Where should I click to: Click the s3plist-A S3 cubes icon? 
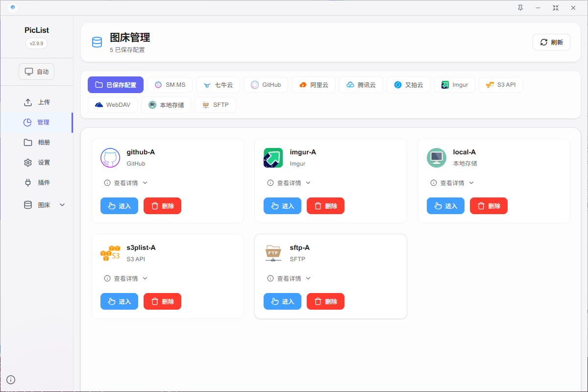coord(110,253)
